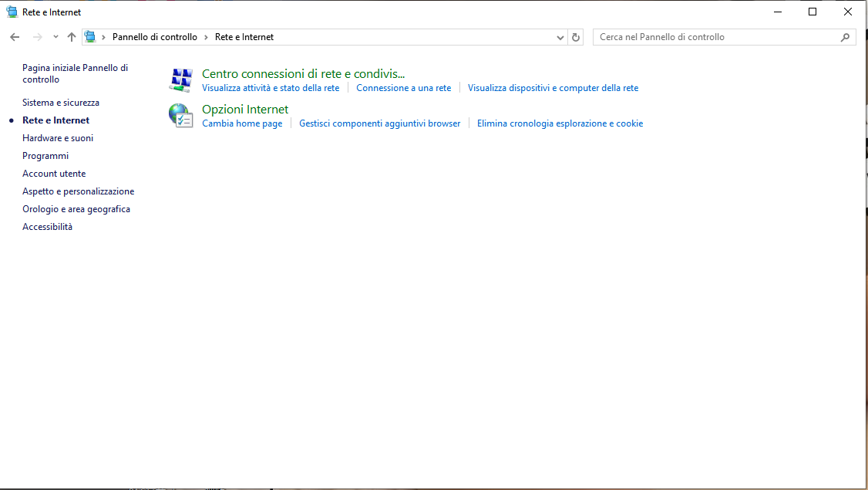This screenshot has width=868, height=490.
Task: Open recent locations dropdown arrow
Action: [56, 37]
